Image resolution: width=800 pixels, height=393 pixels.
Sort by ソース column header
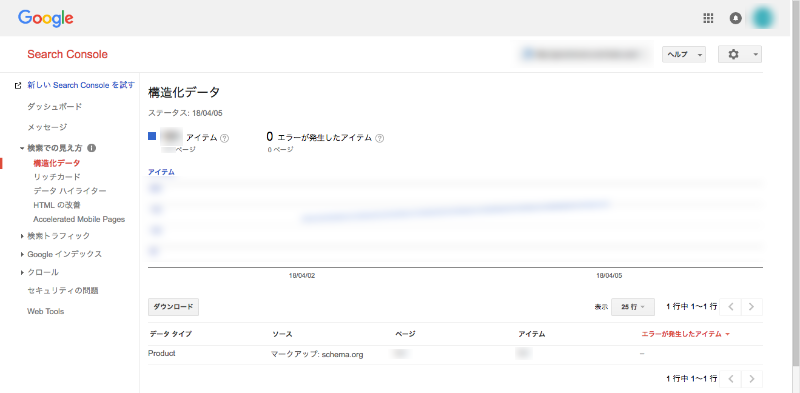pyautogui.click(x=282, y=334)
